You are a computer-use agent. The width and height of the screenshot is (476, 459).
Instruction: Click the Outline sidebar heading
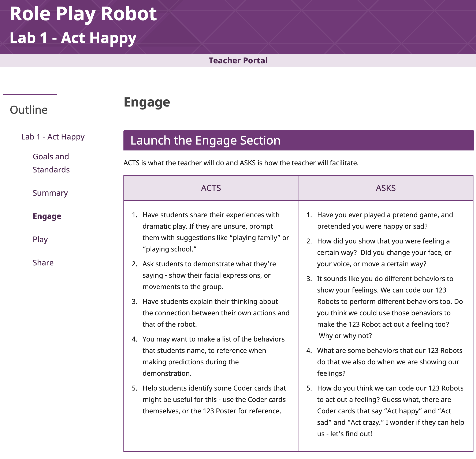coord(29,109)
